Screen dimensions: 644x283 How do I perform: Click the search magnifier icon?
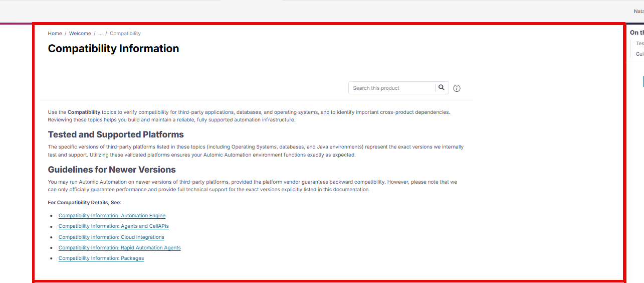442,88
